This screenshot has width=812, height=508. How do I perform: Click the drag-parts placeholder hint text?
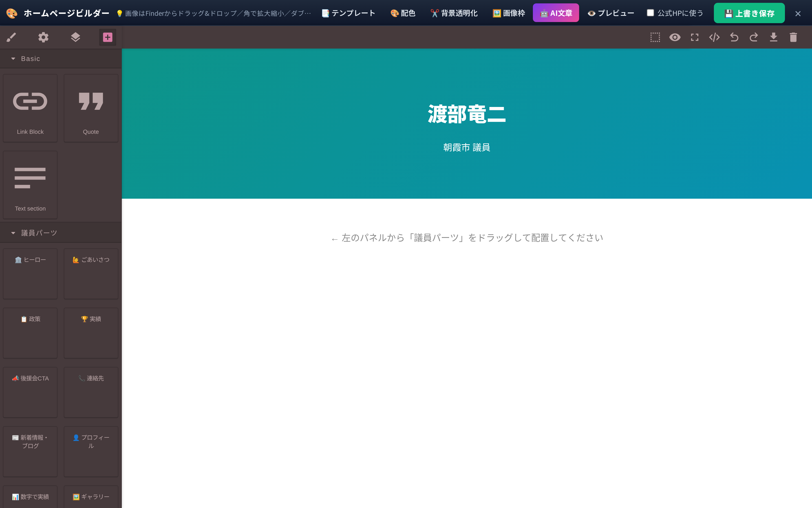tap(467, 238)
